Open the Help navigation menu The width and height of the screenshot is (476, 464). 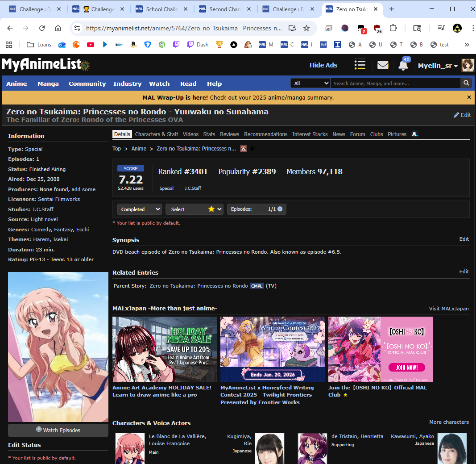(214, 84)
